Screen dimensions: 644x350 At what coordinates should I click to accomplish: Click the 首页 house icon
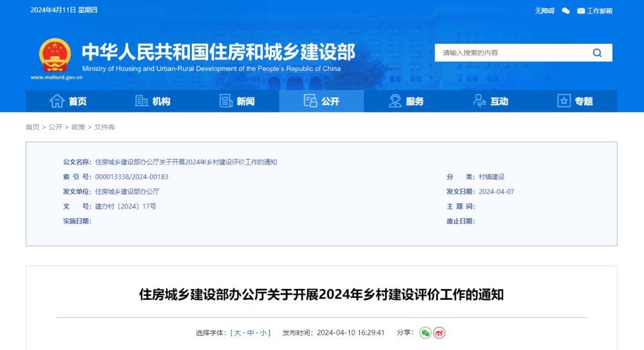pos(57,101)
